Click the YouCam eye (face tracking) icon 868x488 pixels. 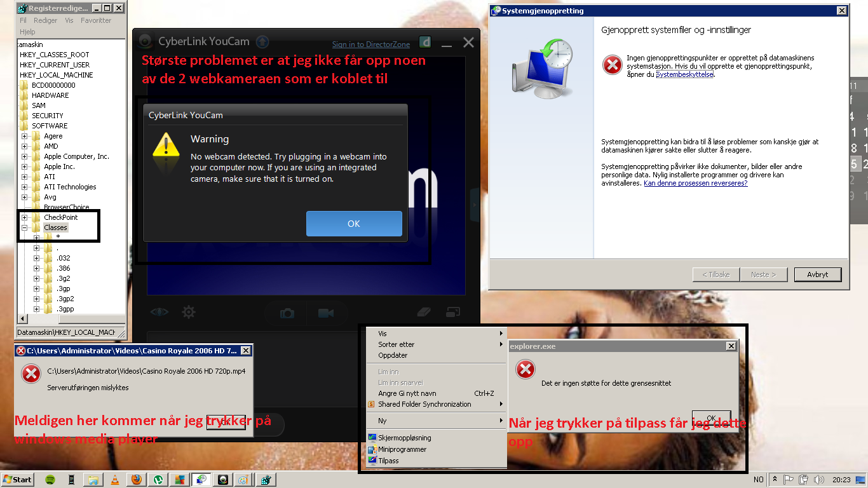tap(159, 312)
